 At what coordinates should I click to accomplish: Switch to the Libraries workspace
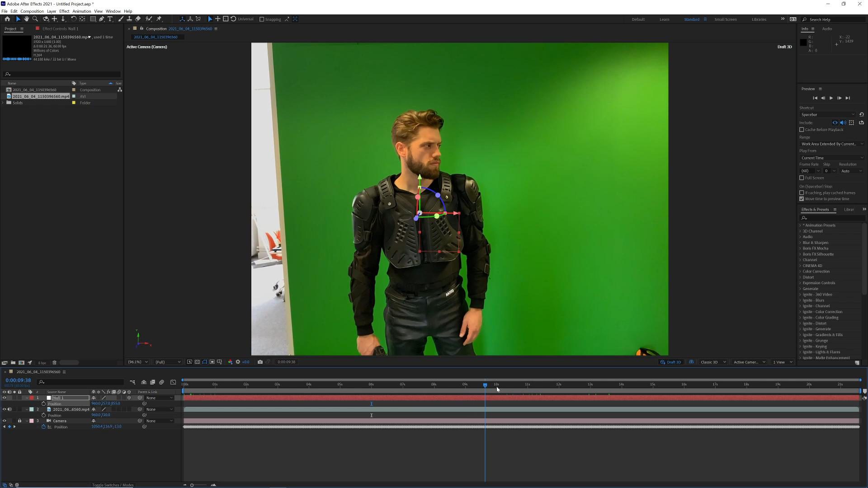[759, 19]
